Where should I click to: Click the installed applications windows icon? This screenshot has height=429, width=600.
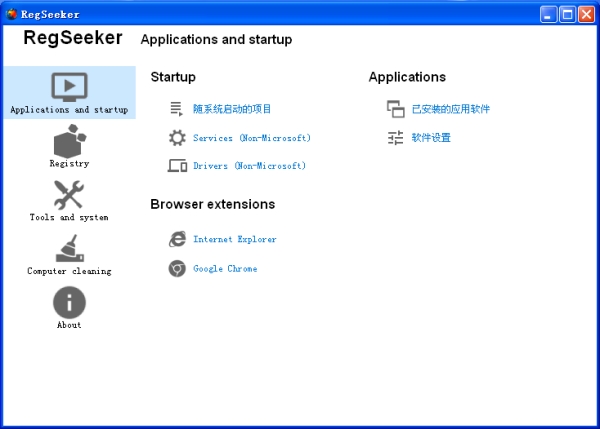(396, 109)
